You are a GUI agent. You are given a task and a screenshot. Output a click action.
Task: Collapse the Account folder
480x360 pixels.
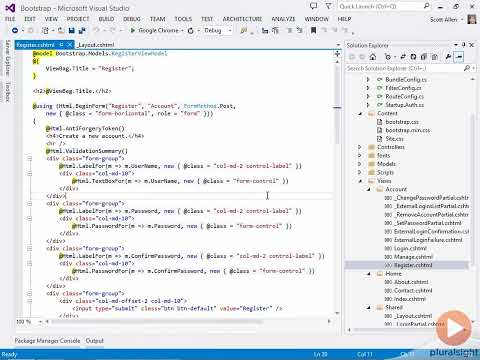click(x=369, y=189)
